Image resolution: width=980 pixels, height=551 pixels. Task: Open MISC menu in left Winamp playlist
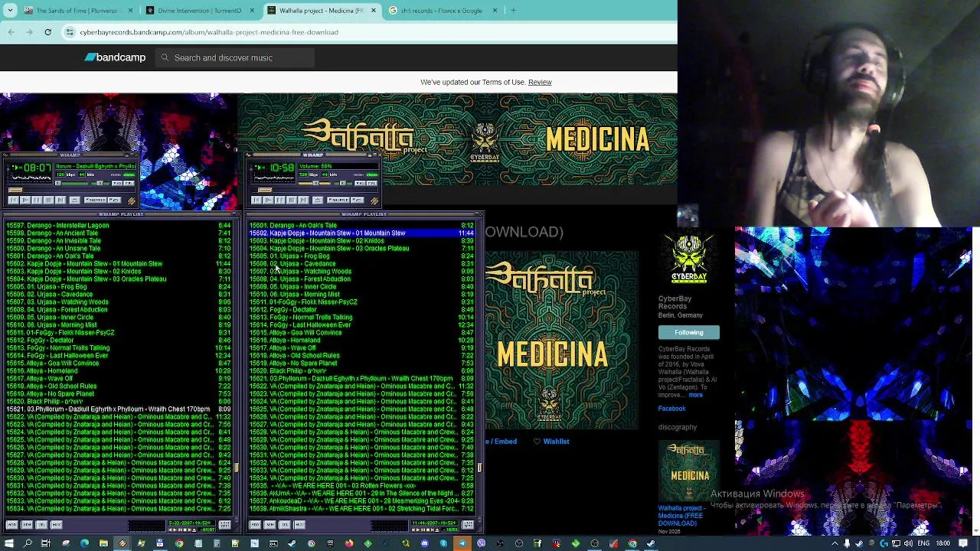click(56, 524)
